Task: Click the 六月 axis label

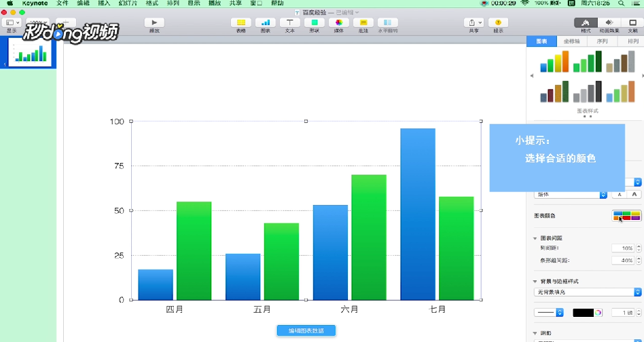Action: tap(350, 309)
